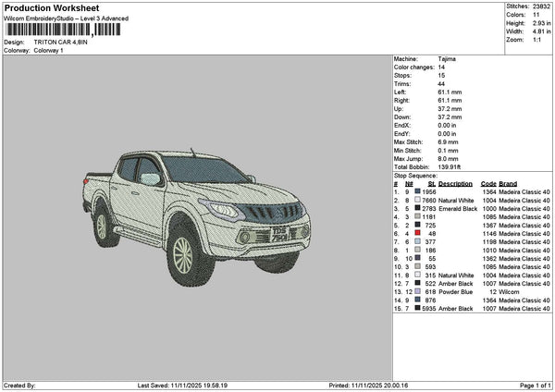Image resolution: width=555 pixels, height=392 pixels.
Task: Click the 'Wilcom' brand entry
Action: click(x=509, y=292)
